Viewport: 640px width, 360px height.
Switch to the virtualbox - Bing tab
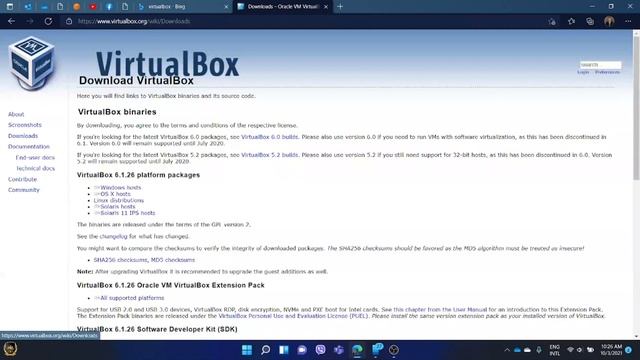tap(182, 7)
